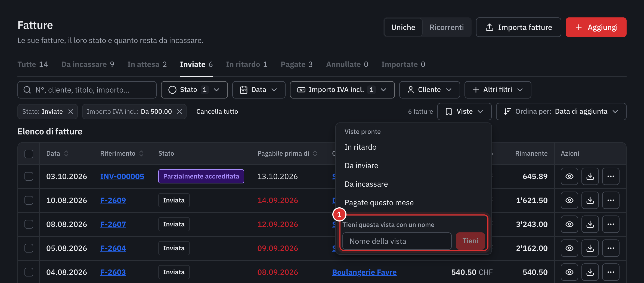Open more actions for F-2609

tap(611, 200)
